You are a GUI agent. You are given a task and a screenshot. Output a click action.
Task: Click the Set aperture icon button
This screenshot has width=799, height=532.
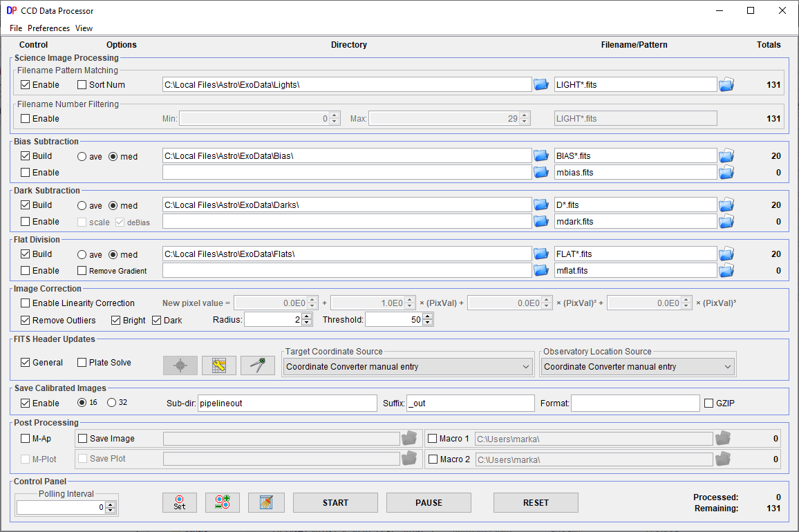coord(180,502)
